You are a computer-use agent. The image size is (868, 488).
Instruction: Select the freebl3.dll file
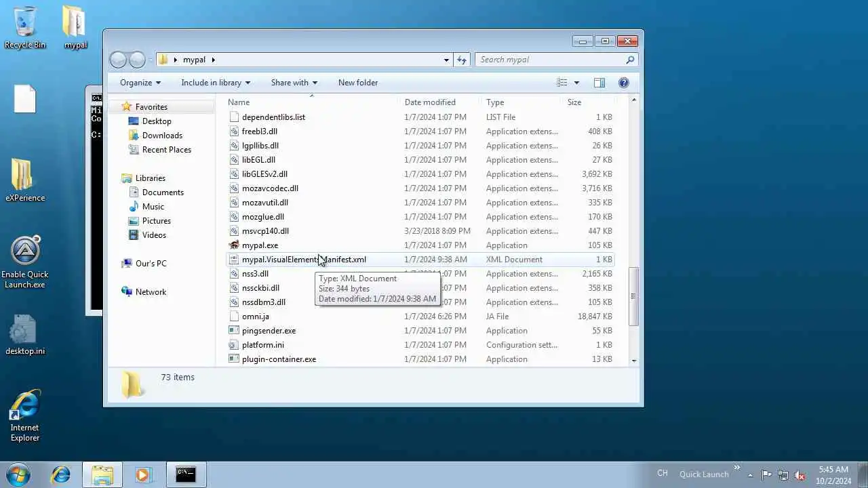tap(260, 131)
